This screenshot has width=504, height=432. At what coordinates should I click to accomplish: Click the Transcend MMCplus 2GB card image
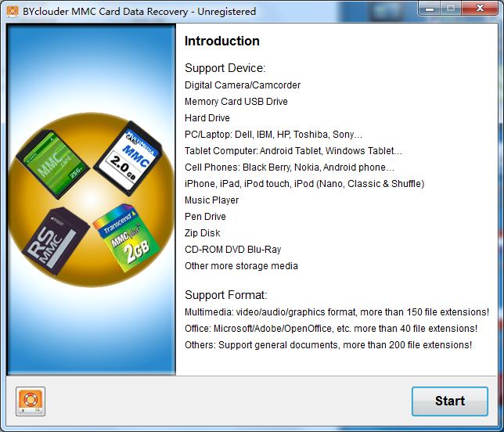[x=128, y=238]
